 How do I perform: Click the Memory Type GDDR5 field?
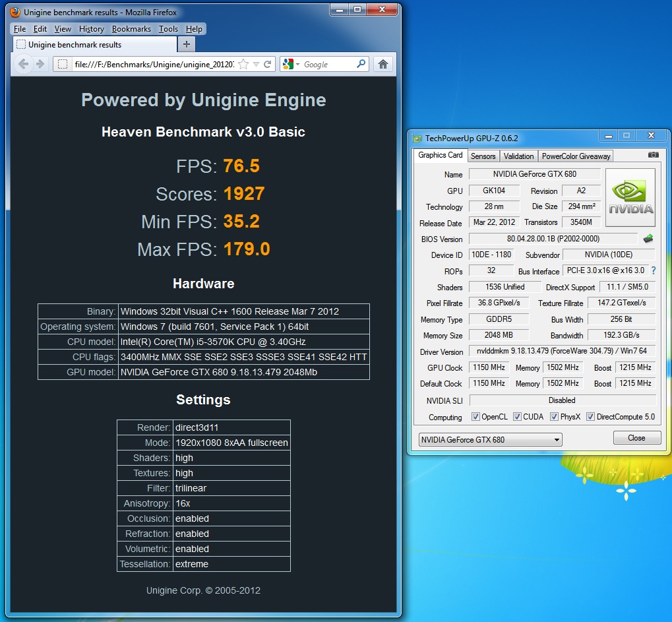(x=499, y=319)
